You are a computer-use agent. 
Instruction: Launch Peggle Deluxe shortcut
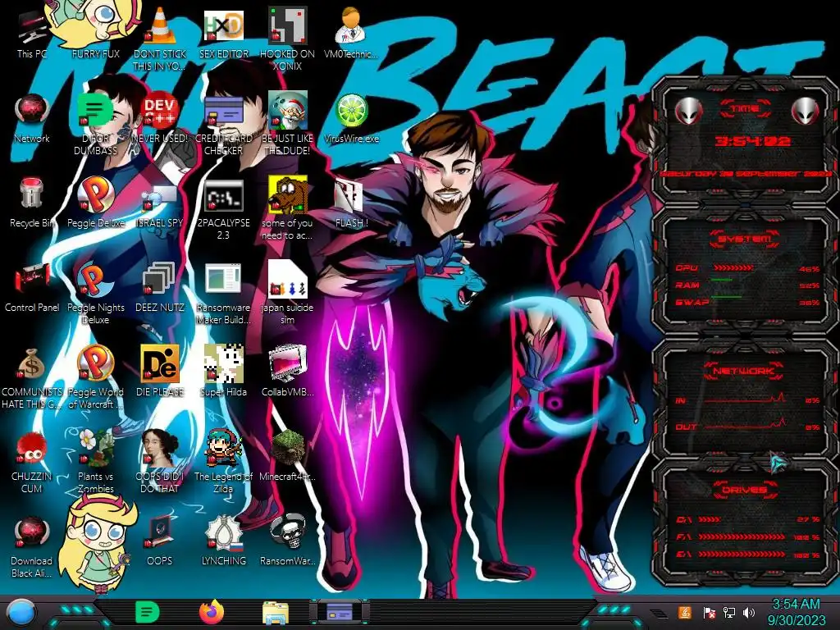tap(96, 203)
